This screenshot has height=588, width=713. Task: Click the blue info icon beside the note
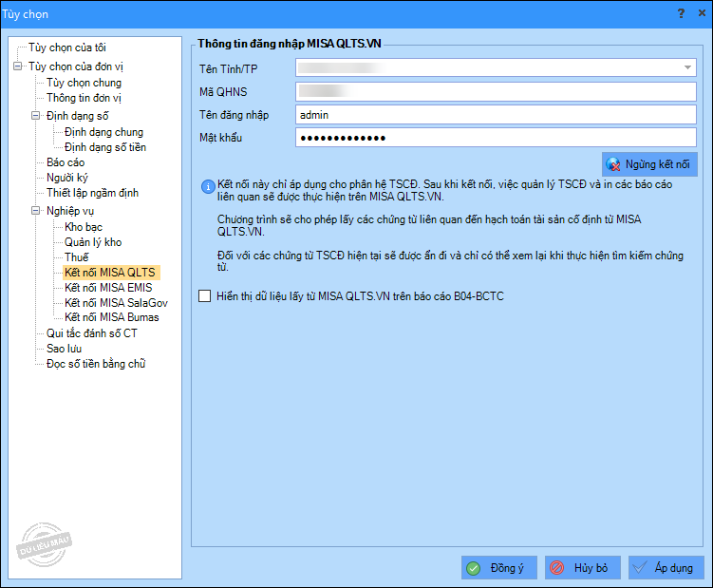click(x=208, y=186)
